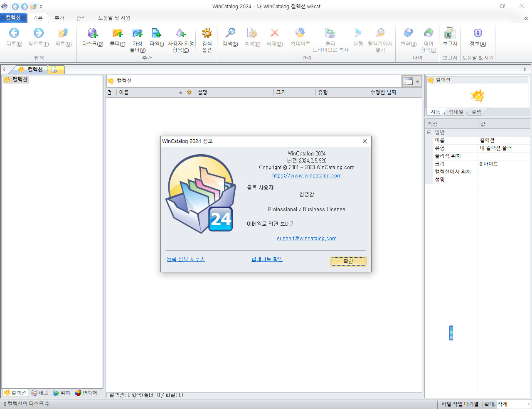This screenshot has height=409, width=532.
Task: Click the 확인 button in the dialog
Action: coord(348,261)
